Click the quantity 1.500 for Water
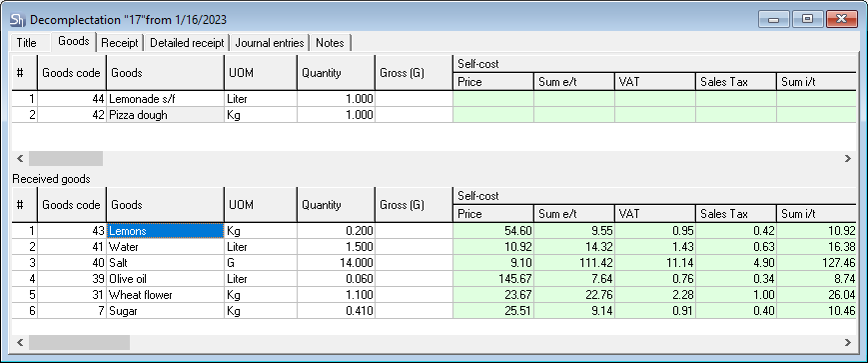This screenshot has width=868, height=363. (336, 247)
